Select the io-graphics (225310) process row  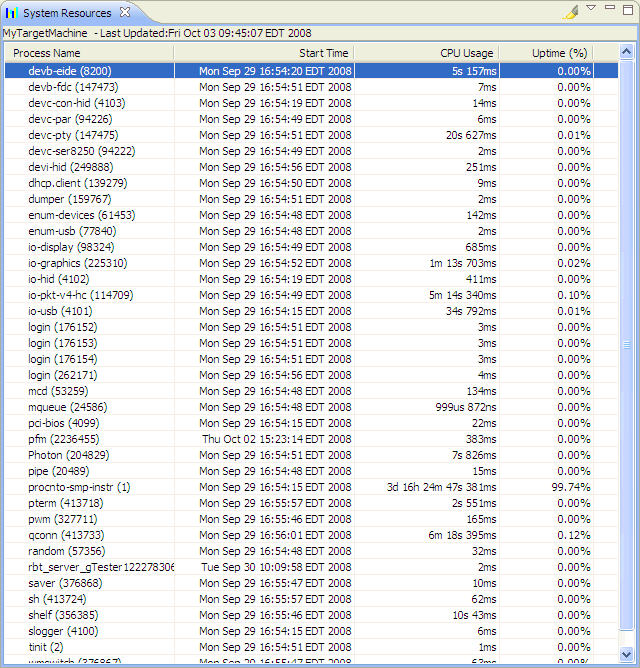77,263
